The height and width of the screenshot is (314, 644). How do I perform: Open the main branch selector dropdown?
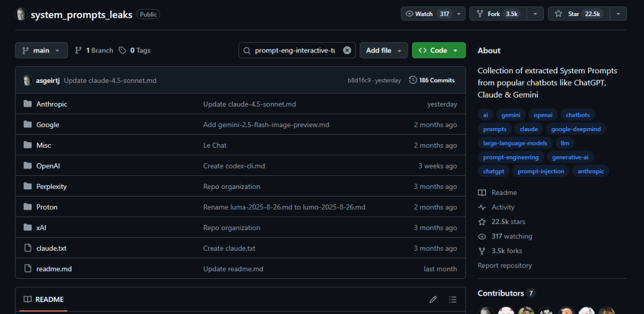(41, 51)
